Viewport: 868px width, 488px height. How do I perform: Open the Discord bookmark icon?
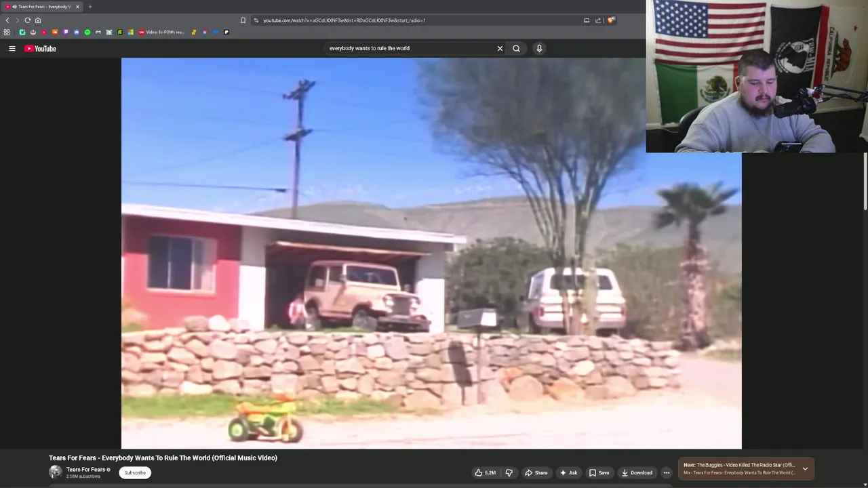click(x=77, y=32)
